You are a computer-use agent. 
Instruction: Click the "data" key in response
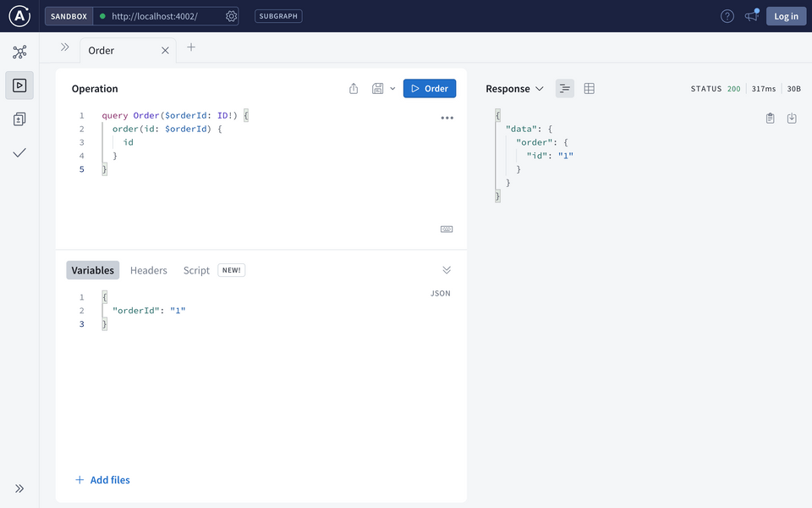point(522,129)
